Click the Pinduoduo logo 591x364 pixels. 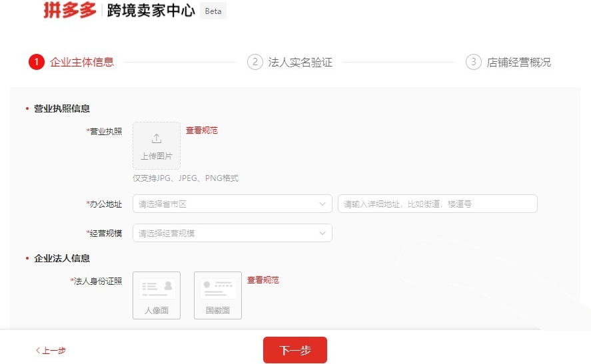click(69, 11)
